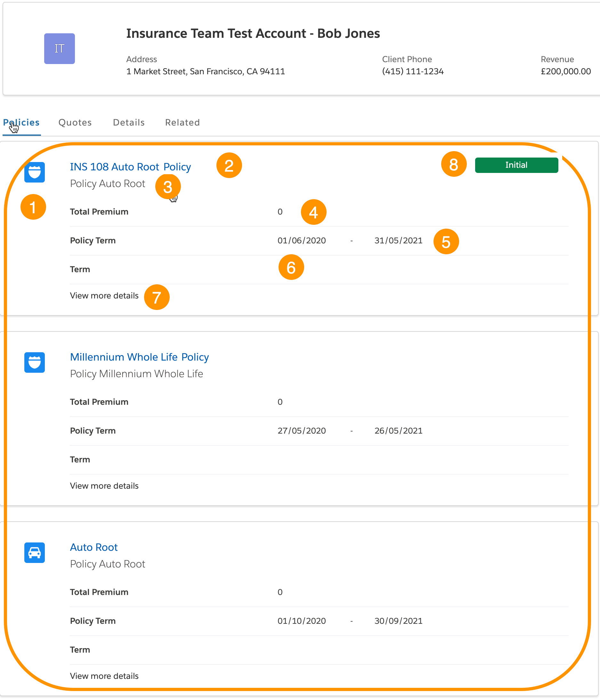
Task: Click the end date 26/05/2021
Action: pyautogui.click(x=398, y=431)
